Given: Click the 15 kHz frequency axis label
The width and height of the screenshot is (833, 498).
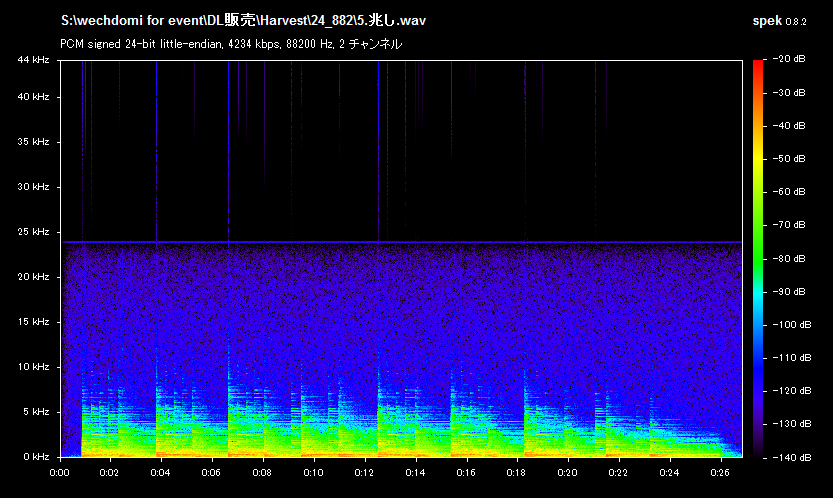Looking at the screenshot, I should click(33, 322).
